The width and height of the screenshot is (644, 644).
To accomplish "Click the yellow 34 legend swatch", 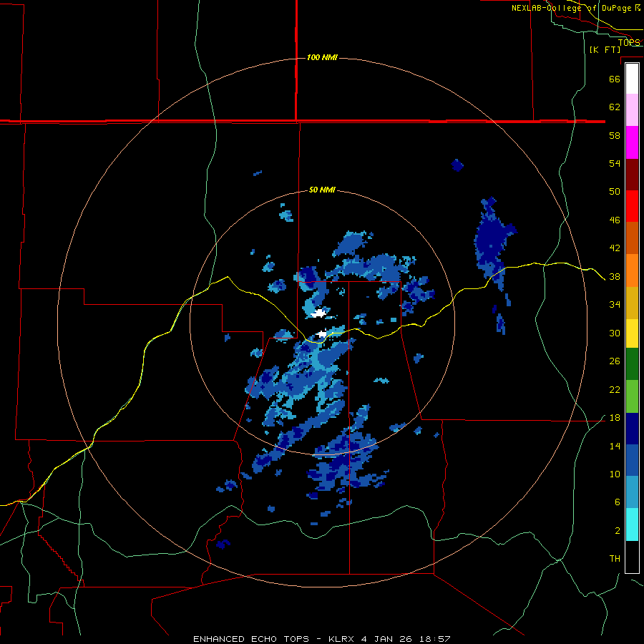I will click(632, 333).
